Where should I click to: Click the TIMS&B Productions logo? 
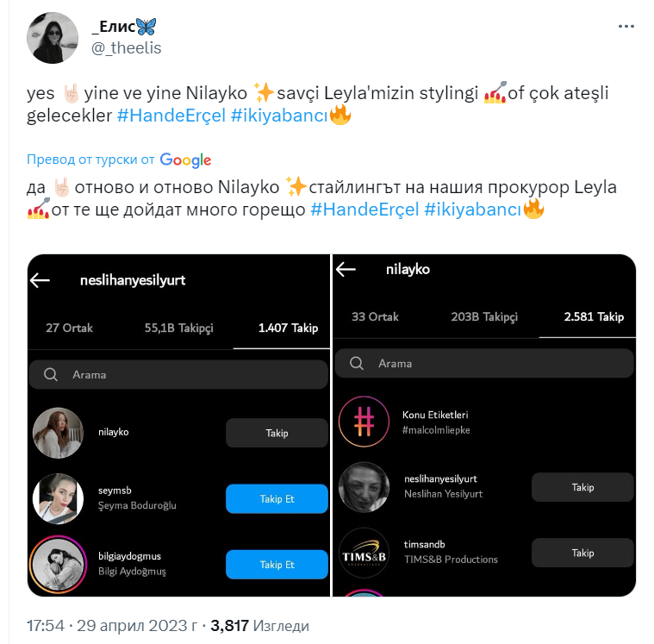tap(364, 553)
